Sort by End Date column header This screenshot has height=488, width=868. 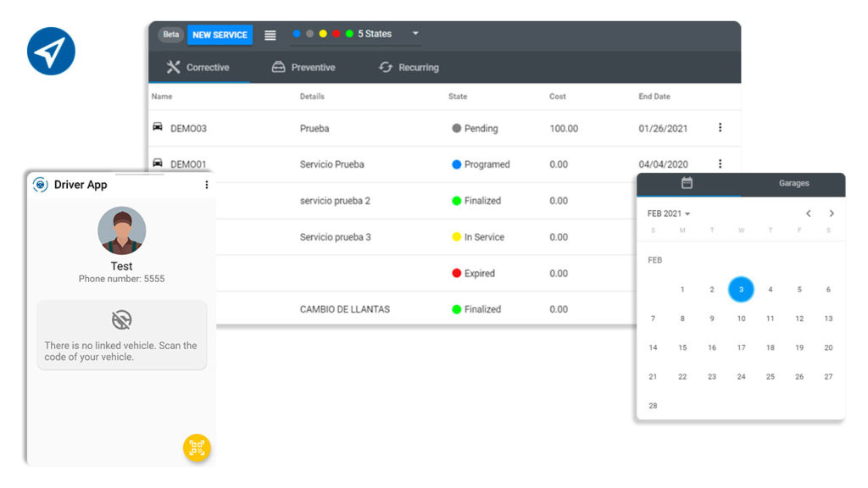[x=654, y=97]
